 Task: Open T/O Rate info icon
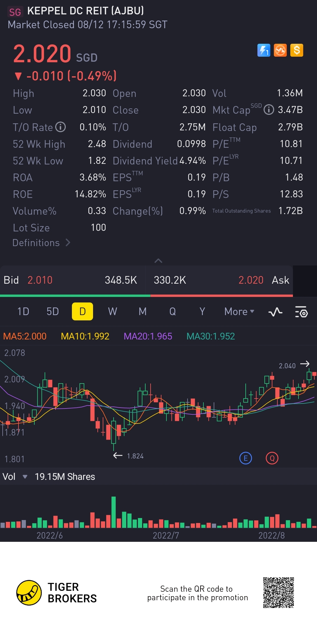click(x=60, y=127)
